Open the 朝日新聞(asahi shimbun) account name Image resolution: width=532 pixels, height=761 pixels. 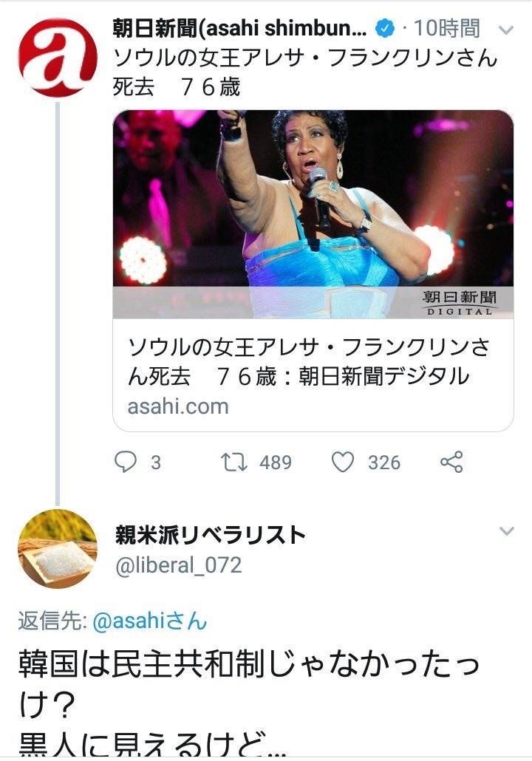coord(239,30)
